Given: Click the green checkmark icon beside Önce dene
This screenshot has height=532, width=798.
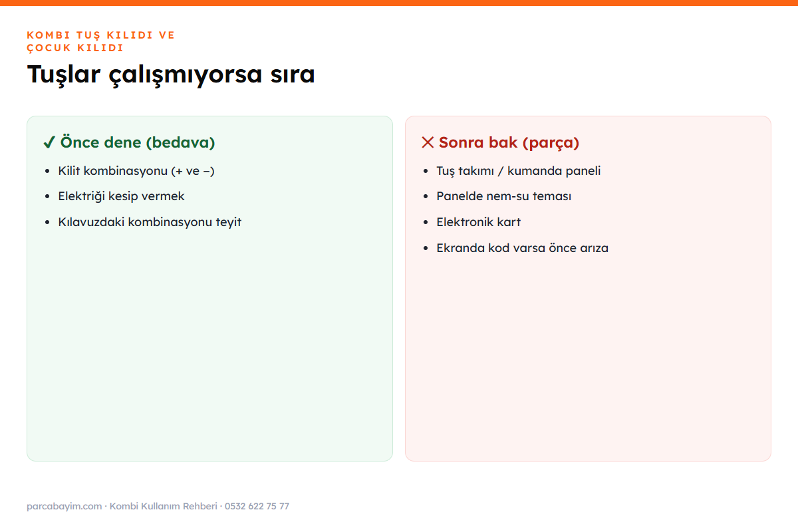Looking at the screenshot, I should (x=49, y=142).
